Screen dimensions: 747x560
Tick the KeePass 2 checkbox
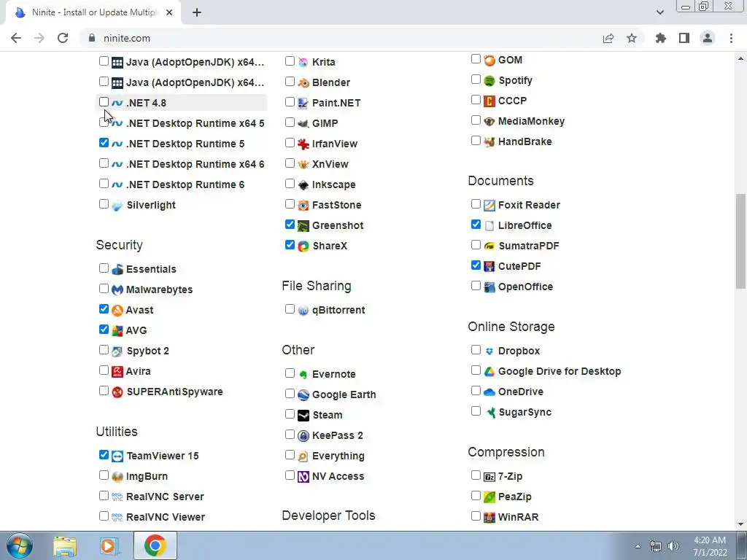(290, 435)
